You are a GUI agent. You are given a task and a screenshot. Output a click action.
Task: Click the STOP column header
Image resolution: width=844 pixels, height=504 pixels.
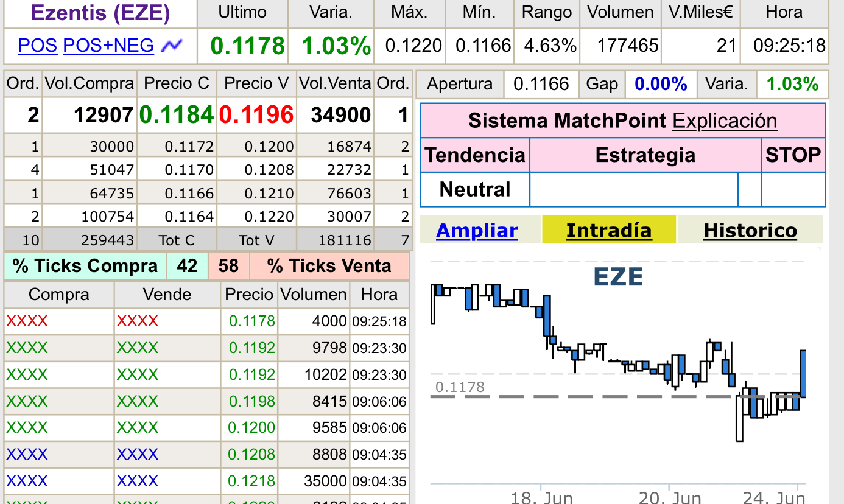pos(793,155)
